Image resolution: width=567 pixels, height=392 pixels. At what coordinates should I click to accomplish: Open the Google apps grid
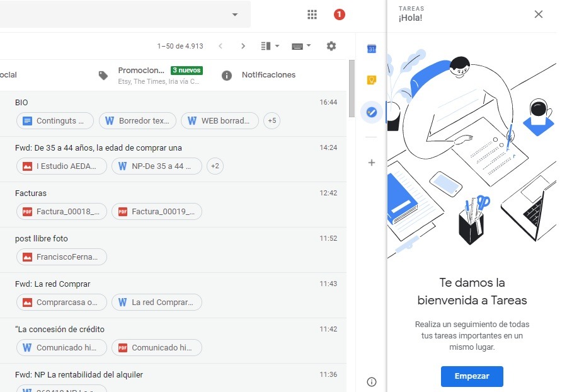312,14
